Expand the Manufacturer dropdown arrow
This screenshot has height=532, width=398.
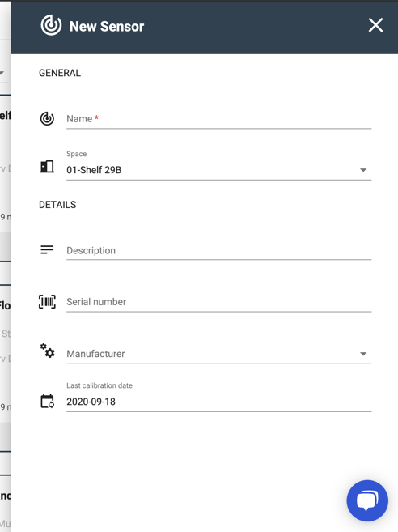pyautogui.click(x=363, y=354)
